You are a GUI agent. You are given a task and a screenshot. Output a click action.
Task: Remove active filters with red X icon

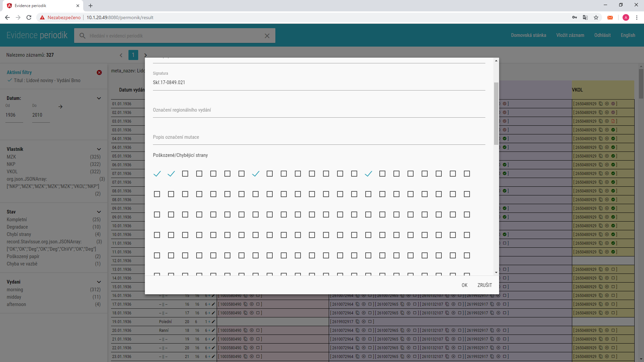[99, 72]
